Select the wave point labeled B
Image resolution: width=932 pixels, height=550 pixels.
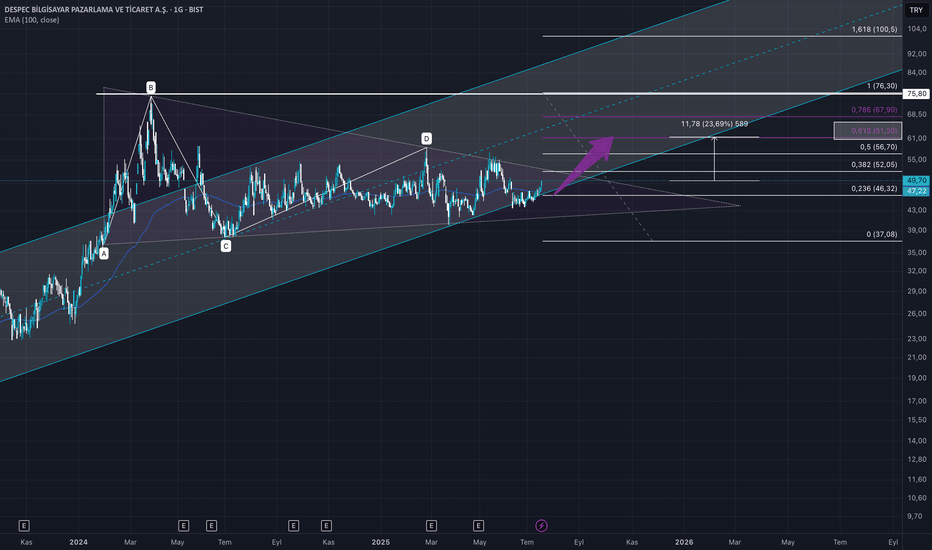coord(151,88)
